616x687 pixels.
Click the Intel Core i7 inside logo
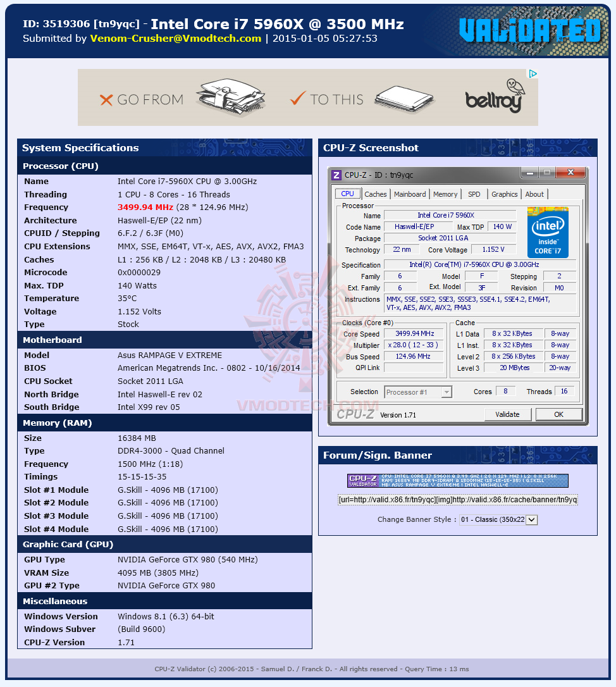pyautogui.click(x=548, y=232)
